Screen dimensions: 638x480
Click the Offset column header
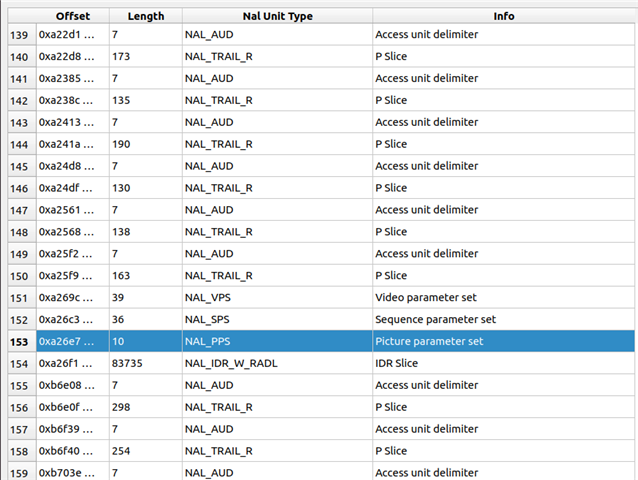tap(72, 17)
